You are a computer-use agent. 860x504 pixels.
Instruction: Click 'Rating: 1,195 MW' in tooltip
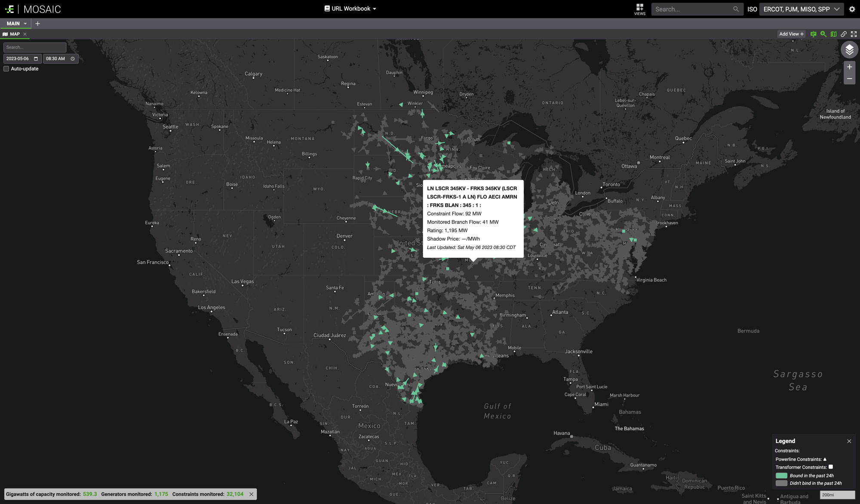[x=447, y=230]
